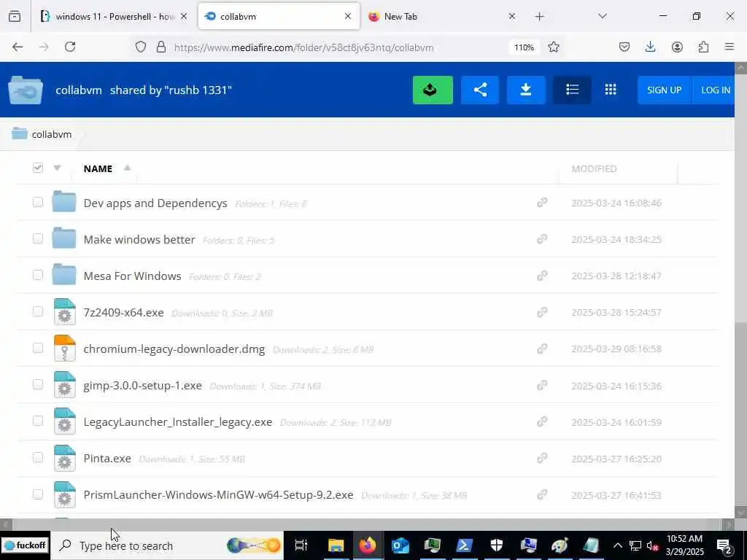Screen dimensions: 747x560
Task: Bookmark this page with star icon
Action: coord(553,47)
